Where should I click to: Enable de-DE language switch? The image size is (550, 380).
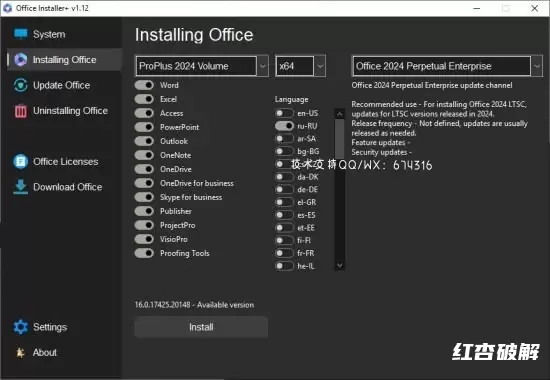284,189
